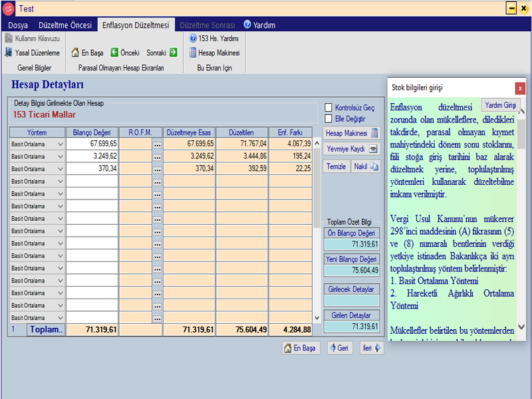Click Enf. Farkı value 22,25
This screenshot has height=399, width=532.
pyautogui.click(x=291, y=169)
